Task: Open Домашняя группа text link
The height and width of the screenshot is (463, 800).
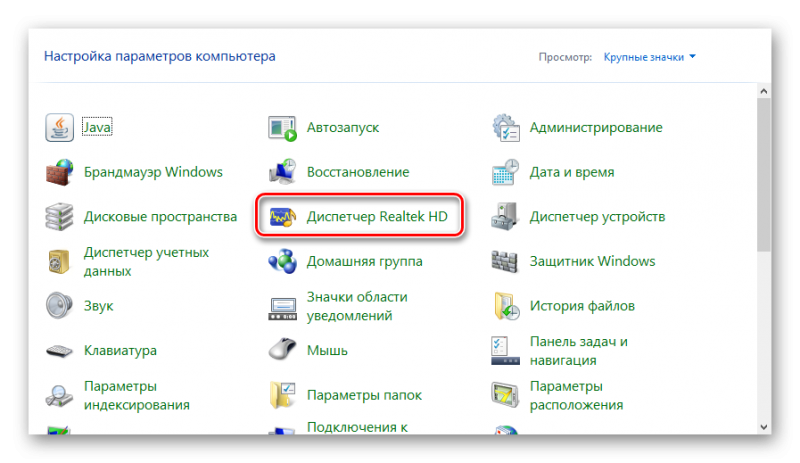Action: tap(364, 261)
